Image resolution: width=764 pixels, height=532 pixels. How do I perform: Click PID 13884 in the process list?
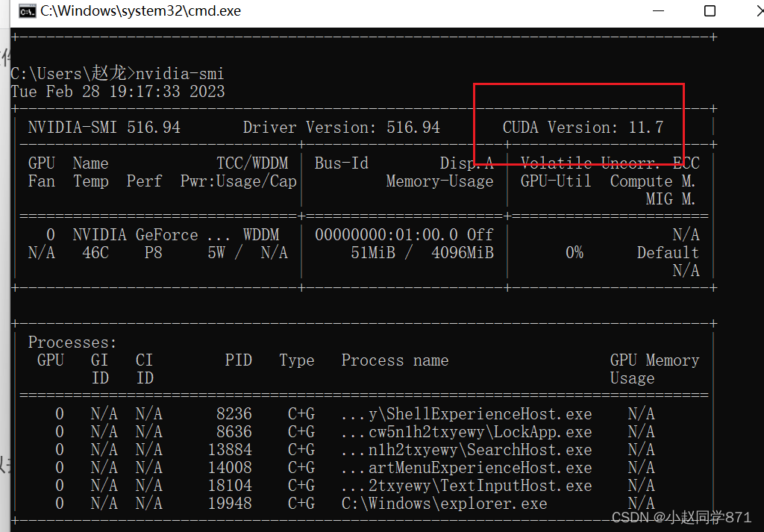tap(230, 450)
